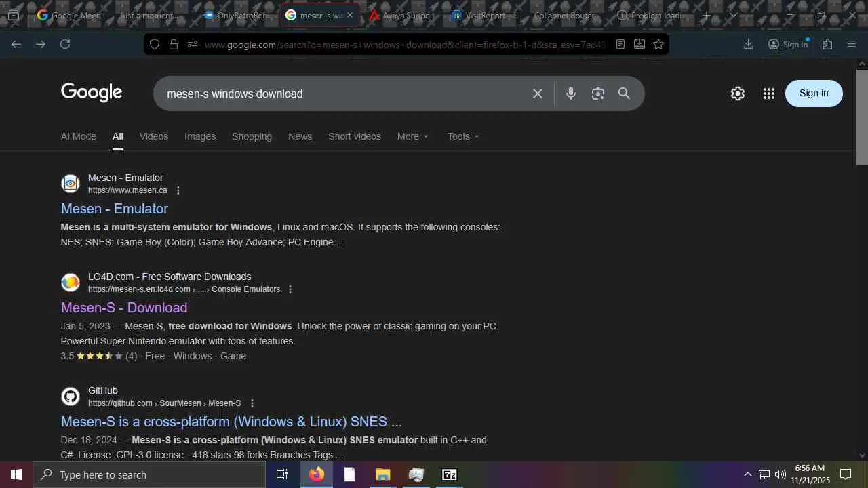
Task: Open the Windows Start menu
Action: click(x=16, y=474)
